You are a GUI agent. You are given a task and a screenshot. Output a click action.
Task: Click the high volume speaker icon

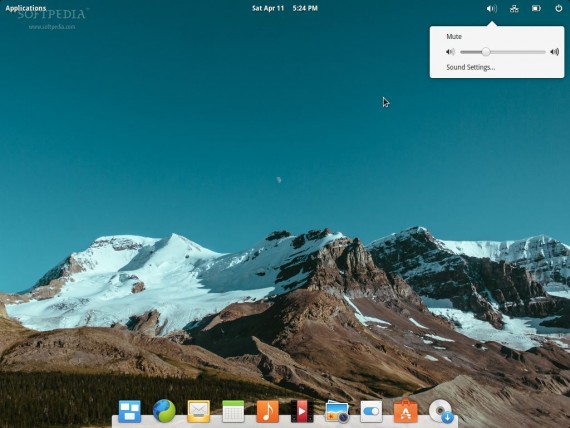555,52
